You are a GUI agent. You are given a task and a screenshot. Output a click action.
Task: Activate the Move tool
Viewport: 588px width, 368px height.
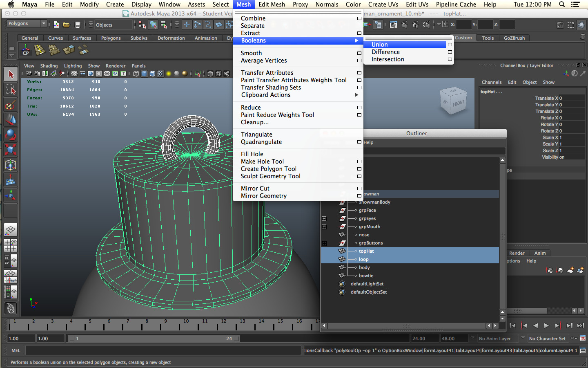[11, 119]
